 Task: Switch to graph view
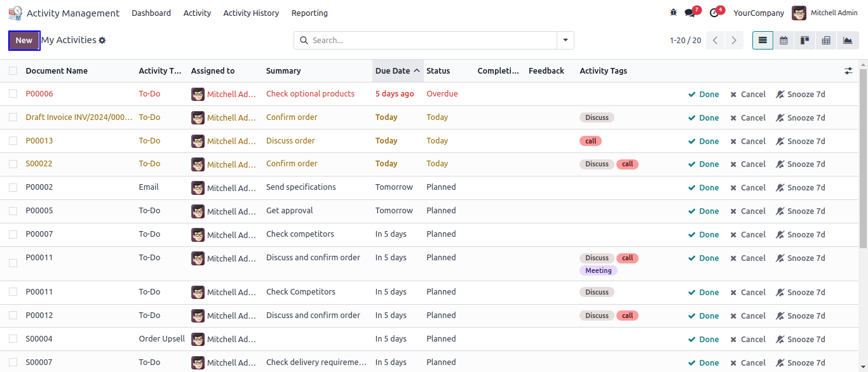point(847,40)
